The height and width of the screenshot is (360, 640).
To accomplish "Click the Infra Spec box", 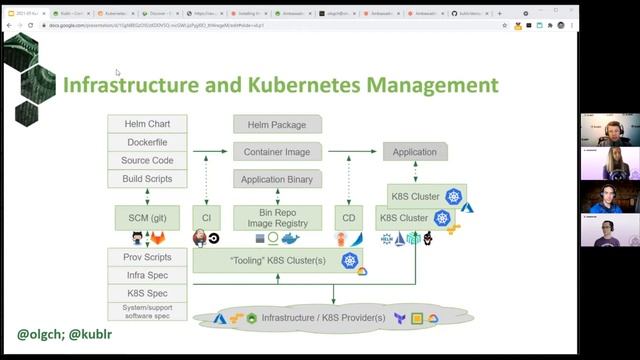I will pos(147,275).
